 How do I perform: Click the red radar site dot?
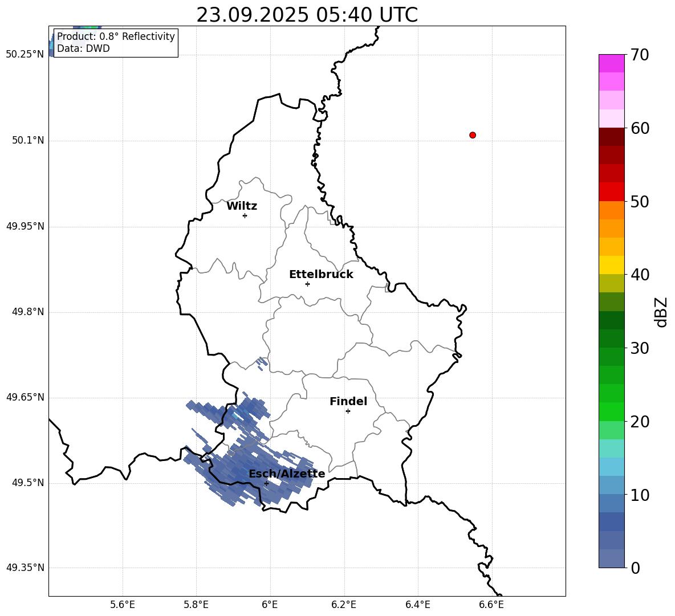click(x=473, y=135)
